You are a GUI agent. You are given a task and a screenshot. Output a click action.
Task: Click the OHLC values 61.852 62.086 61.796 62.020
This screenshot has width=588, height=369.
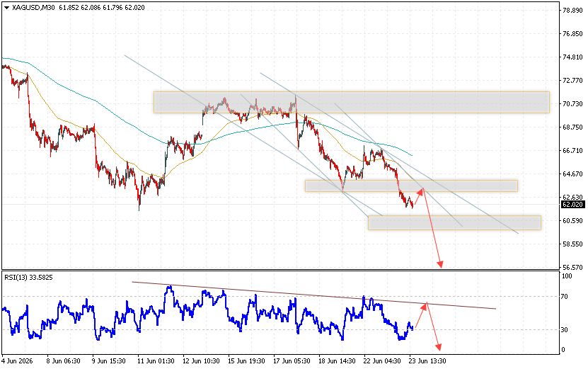(102, 8)
